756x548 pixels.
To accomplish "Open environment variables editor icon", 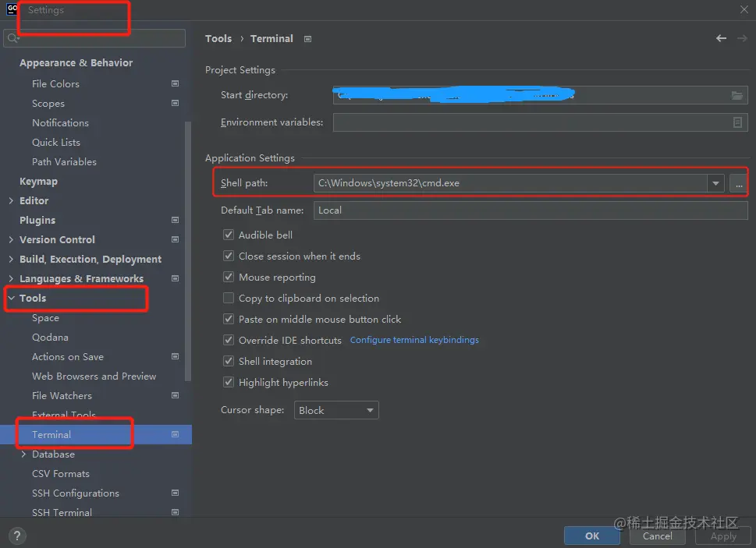I will 737,122.
